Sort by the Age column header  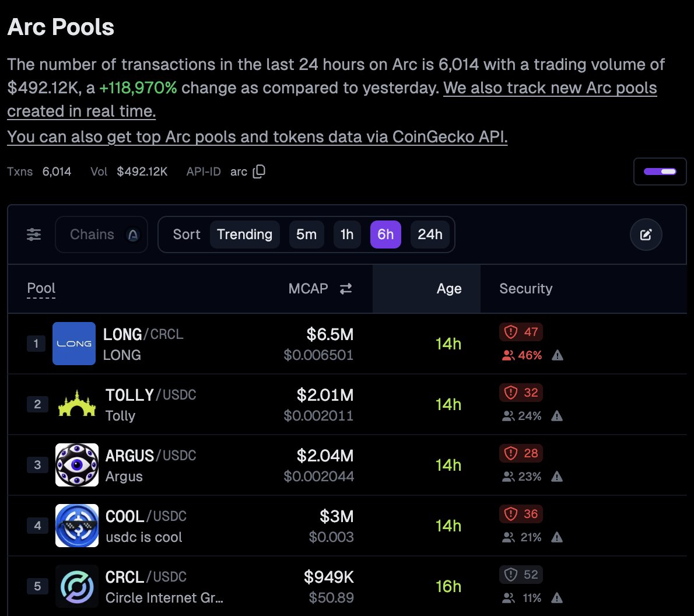pyautogui.click(x=449, y=289)
